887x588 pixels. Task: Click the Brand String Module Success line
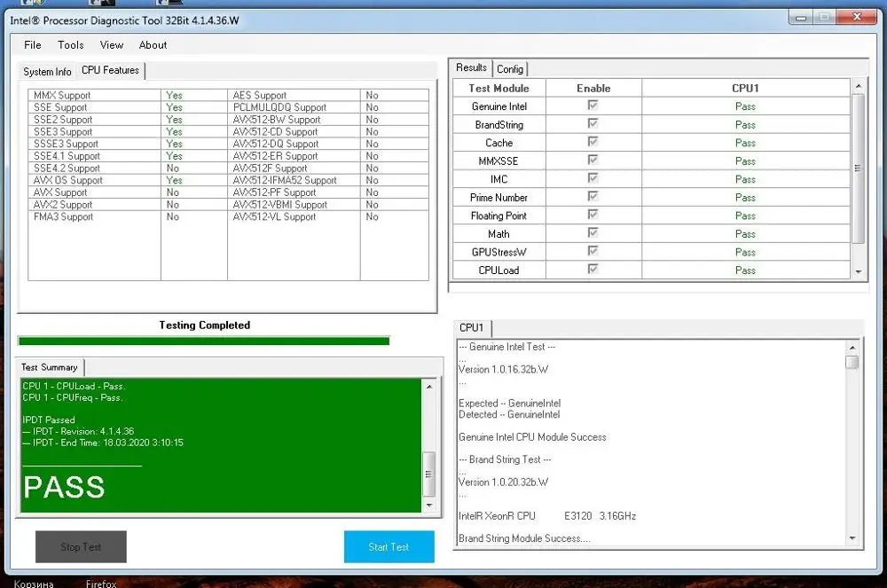(524, 538)
